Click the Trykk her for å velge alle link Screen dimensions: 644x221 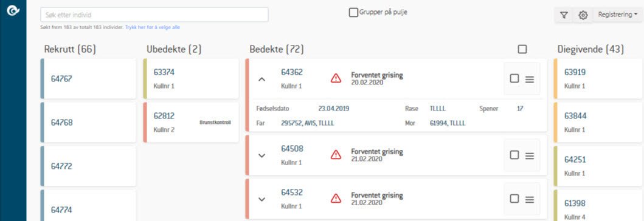[x=153, y=27]
